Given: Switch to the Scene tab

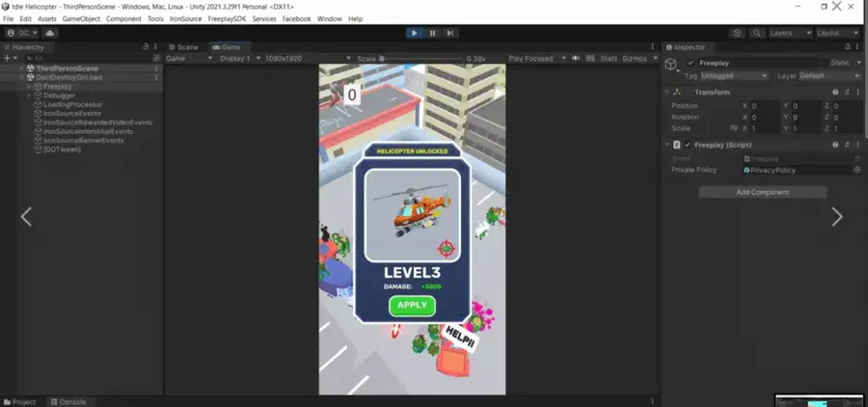Looking at the screenshot, I should [183, 46].
